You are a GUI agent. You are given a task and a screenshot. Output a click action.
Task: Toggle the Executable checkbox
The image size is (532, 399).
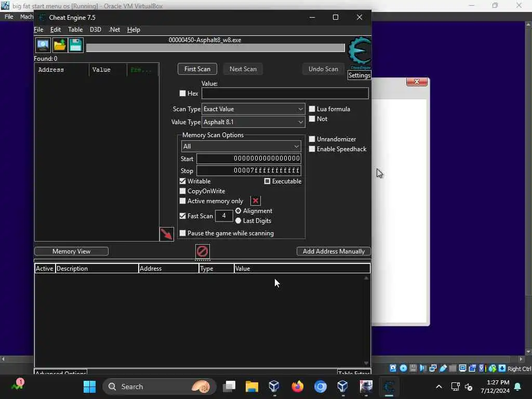[x=268, y=181]
